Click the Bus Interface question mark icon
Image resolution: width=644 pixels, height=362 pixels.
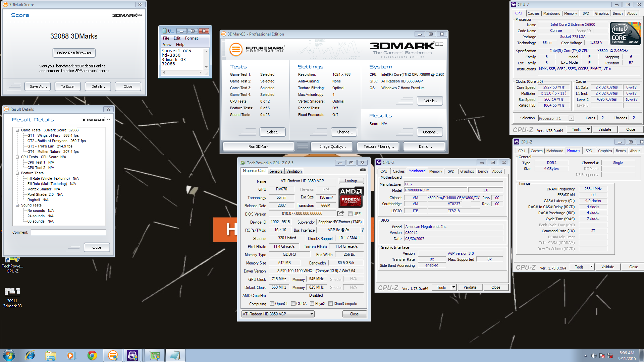click(363, 230)
